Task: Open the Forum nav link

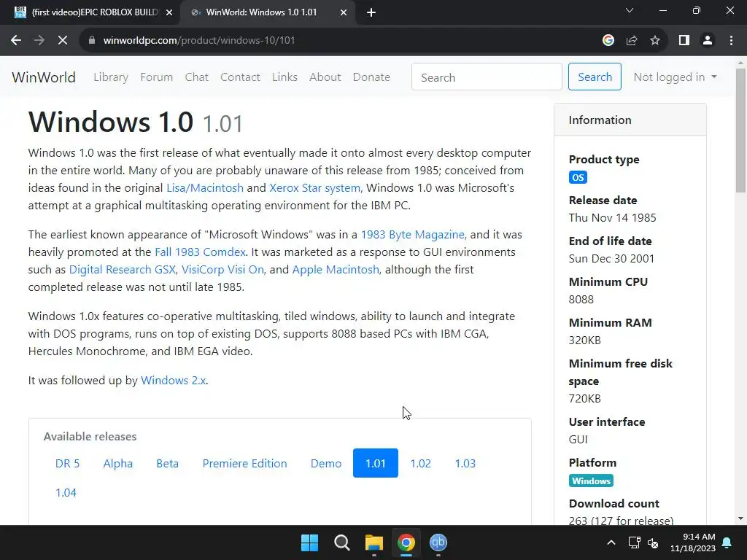Action: pos(156,77)
